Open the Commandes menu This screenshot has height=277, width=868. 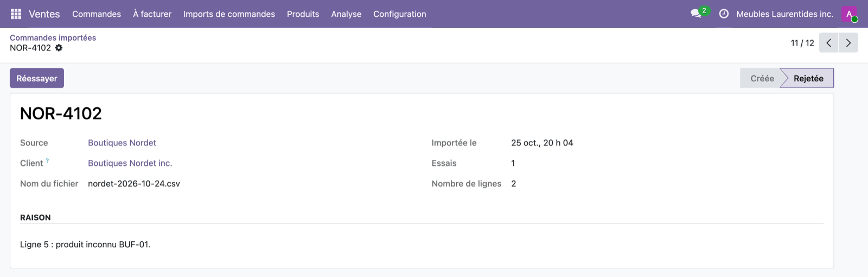pos(97,14)
